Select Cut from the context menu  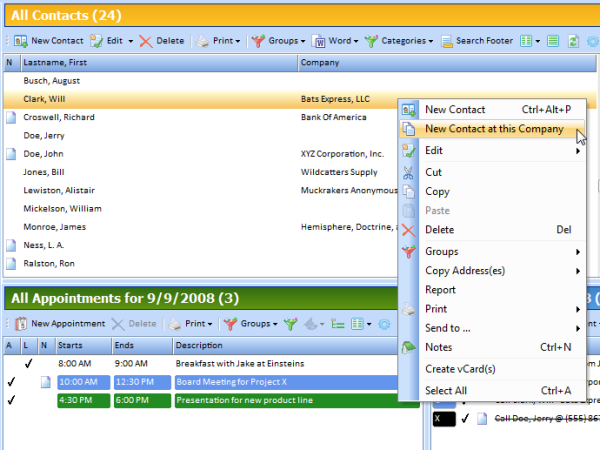point(492,172)
